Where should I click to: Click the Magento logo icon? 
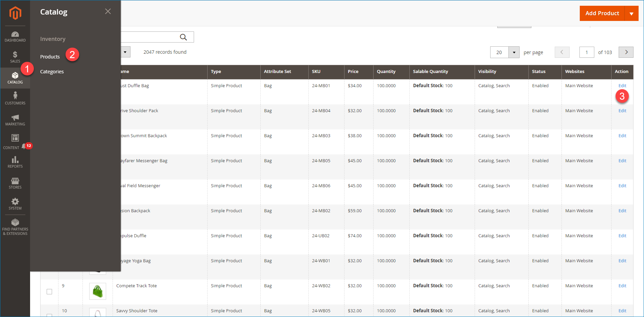15,13
